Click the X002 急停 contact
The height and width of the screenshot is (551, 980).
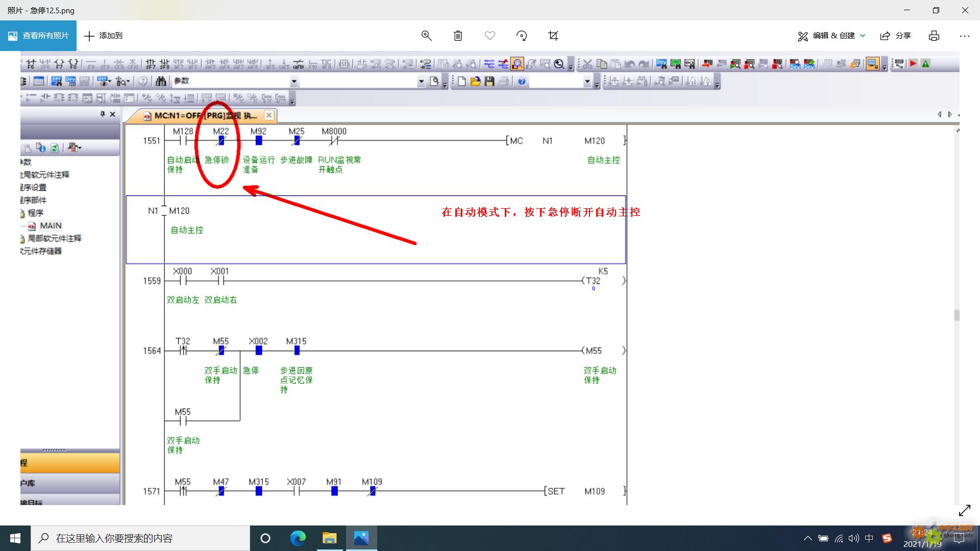[258, 350]
